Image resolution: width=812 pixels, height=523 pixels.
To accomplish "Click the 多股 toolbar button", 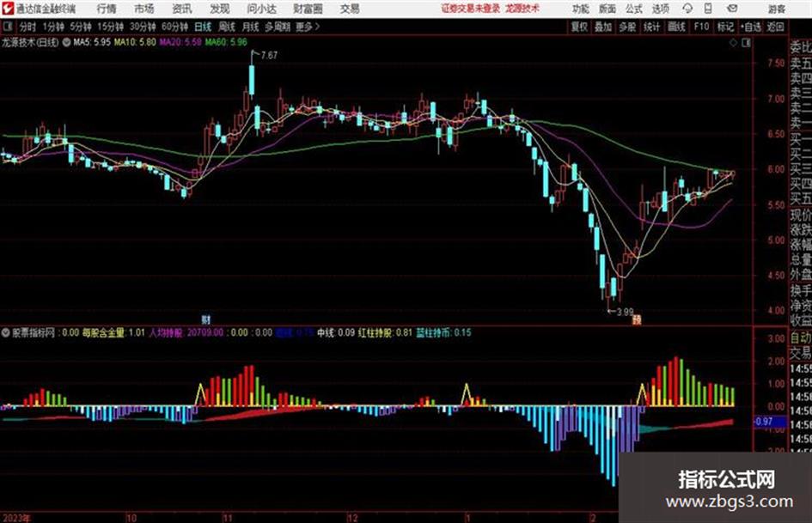I will click(627, 27).
